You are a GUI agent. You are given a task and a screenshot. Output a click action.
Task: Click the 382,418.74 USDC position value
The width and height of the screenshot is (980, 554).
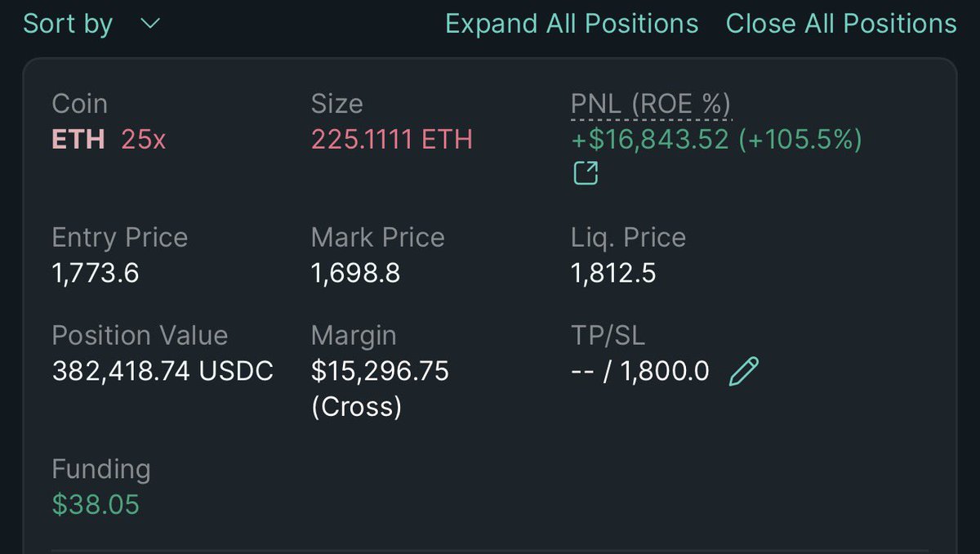[x=163, y=372]
